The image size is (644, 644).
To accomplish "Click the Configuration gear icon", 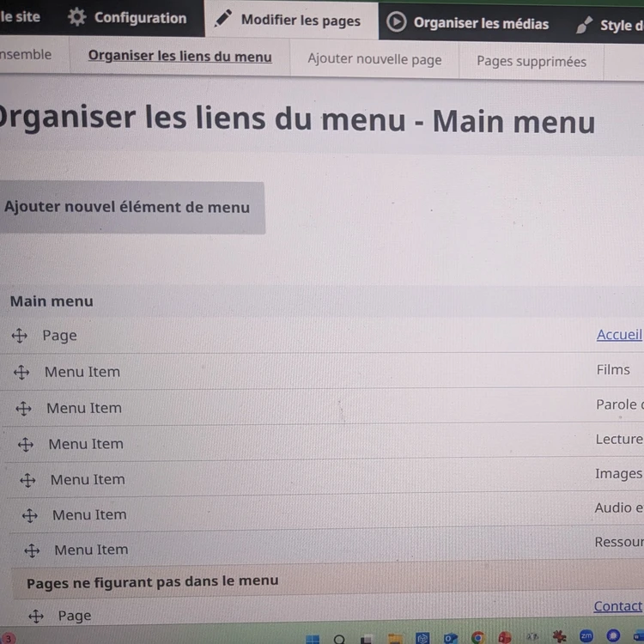I will coord(77,18).
